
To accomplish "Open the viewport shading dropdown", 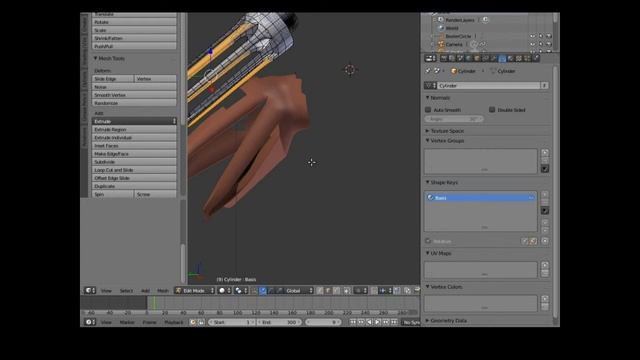I will click(x=224, y=291).
